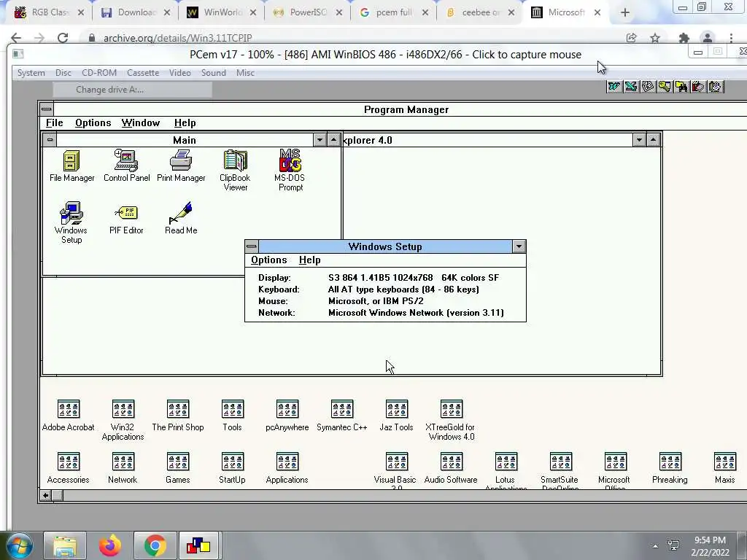Open PCem System menu
Image resolution: width=747 pixels, height=560 pixels.
pos(31,73)
